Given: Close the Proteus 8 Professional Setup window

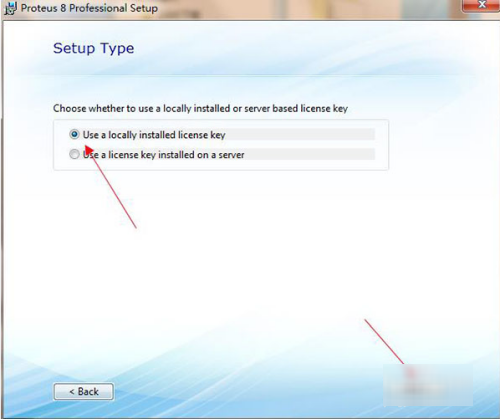Looking at the screenshot, I should pyautogui.click(x=482, y=5).
